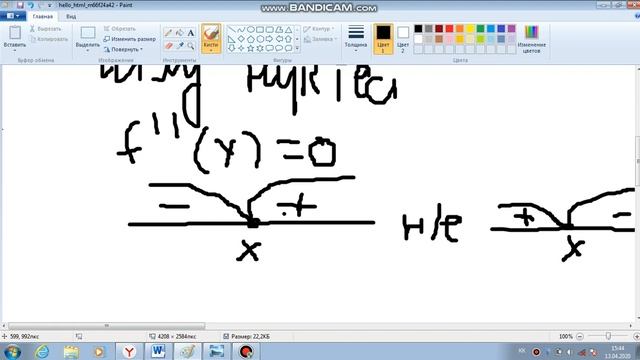Image resolution: width=640 pixels, height=360 pixels.
Task: Select the Magnifier tool
Action: click(x=191, y=46)
